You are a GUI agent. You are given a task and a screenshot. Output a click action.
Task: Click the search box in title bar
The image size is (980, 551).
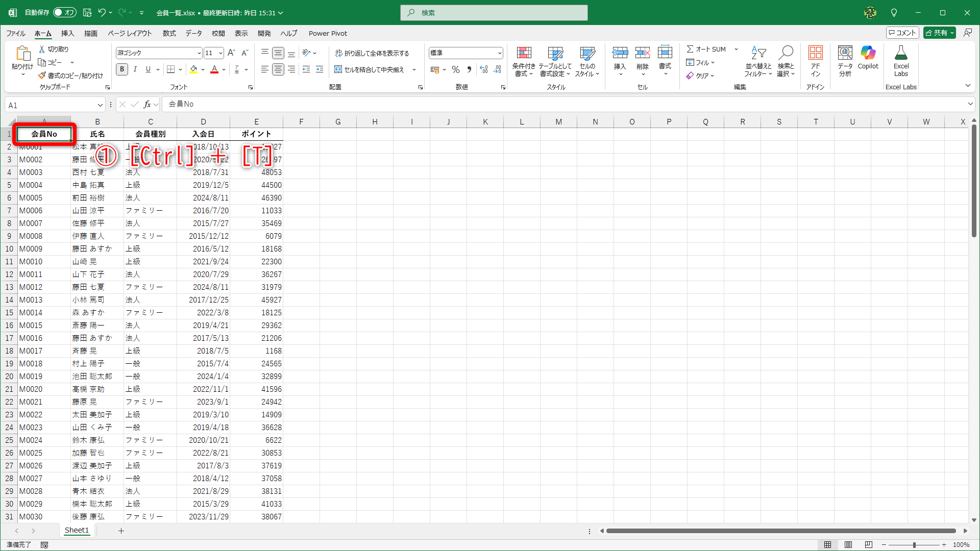pyautogui.click(x=494, y=13)
